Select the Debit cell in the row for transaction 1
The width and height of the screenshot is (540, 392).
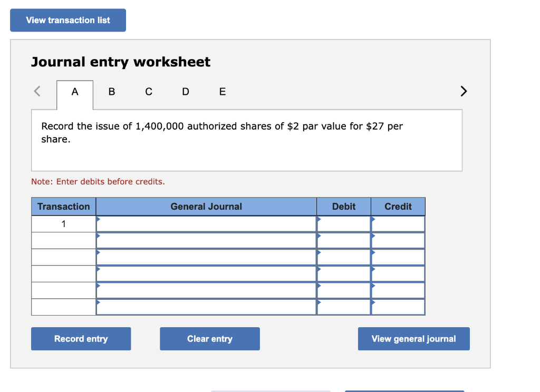(x=344, y=224)
